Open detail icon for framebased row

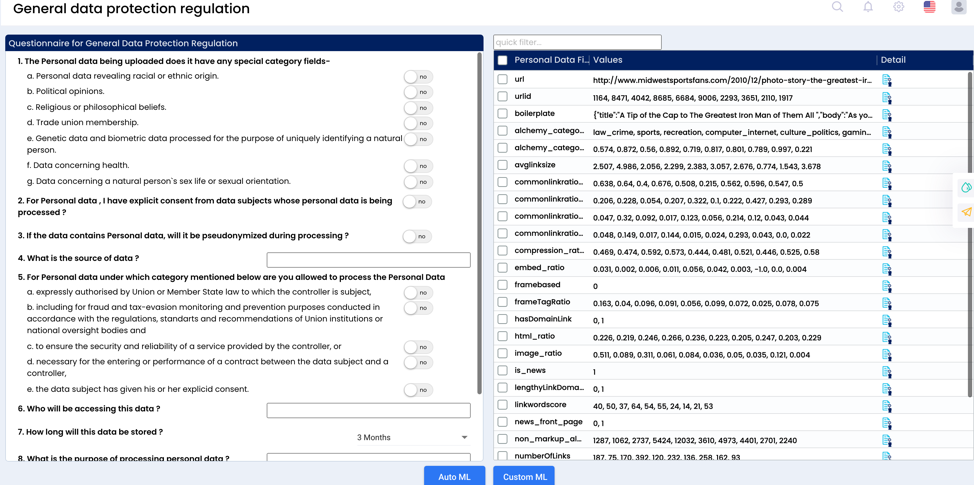(x=887, y=286)
